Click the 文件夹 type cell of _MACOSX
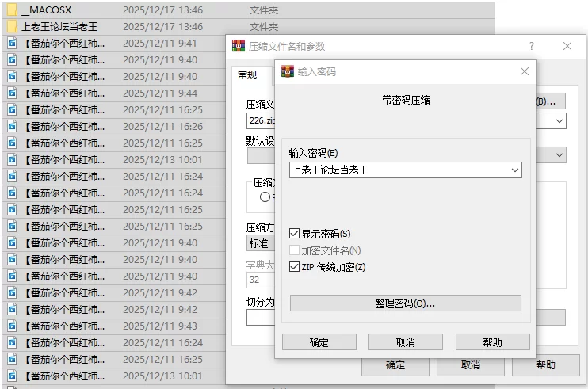 pyautogui.click(x=264, y=10)
